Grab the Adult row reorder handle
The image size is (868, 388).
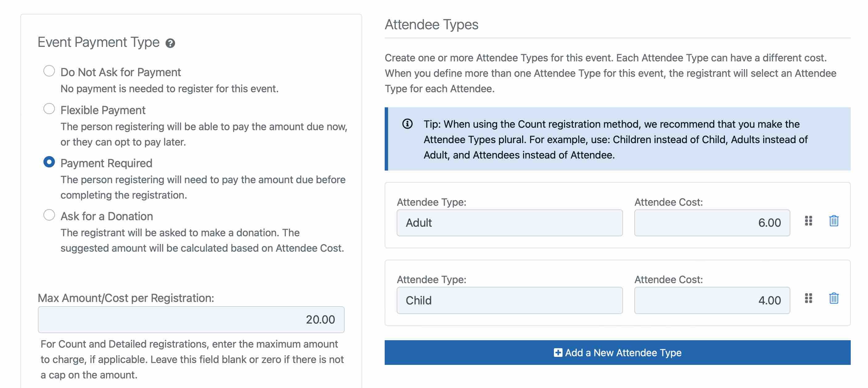tap(809, 221)
